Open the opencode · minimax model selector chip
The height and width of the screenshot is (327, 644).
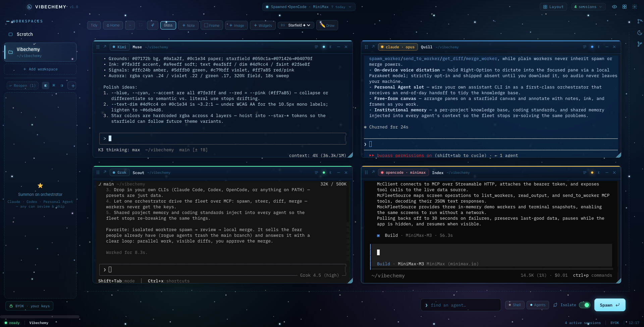403,172
